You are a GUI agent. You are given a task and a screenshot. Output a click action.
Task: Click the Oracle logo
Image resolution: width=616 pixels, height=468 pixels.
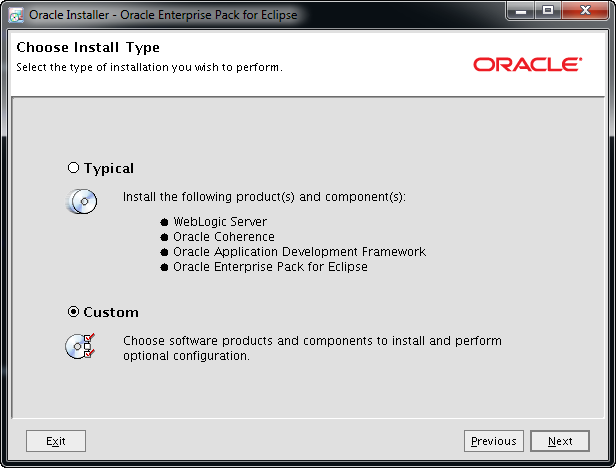tap(528, 65)
